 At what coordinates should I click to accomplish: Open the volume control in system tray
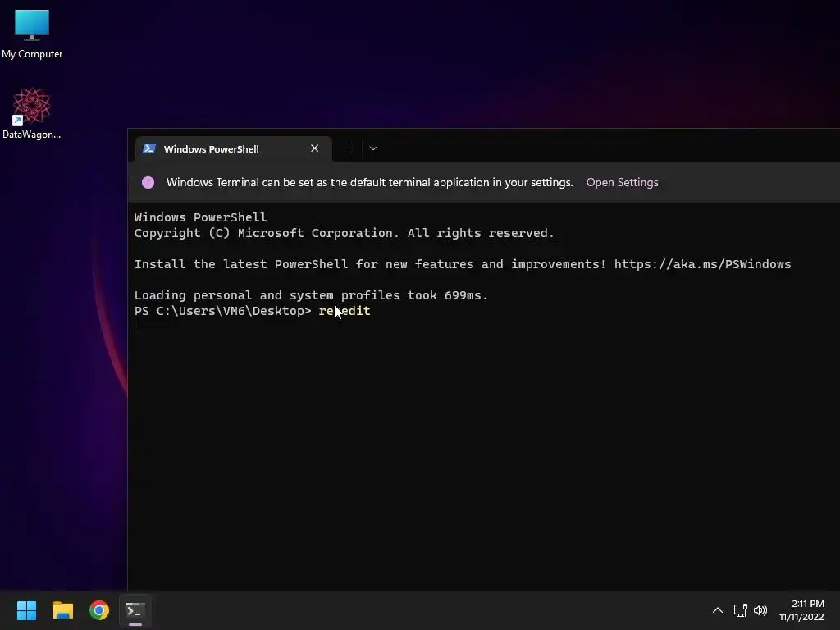point(760,610)
